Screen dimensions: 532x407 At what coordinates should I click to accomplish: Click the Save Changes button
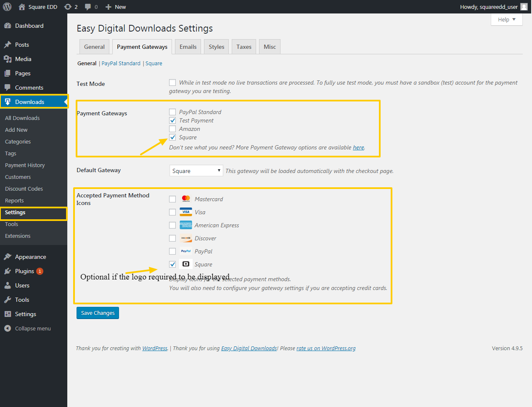(x=98, y=313)
